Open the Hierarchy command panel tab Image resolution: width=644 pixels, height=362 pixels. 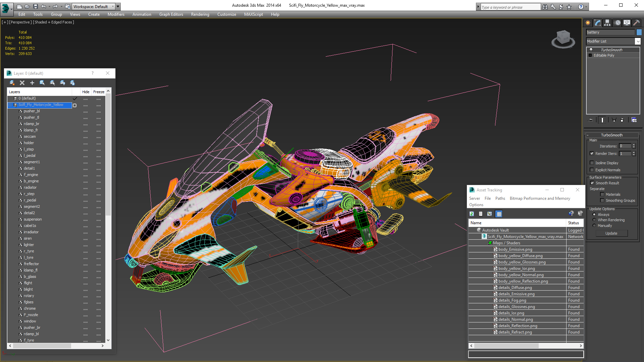[607, 23]
